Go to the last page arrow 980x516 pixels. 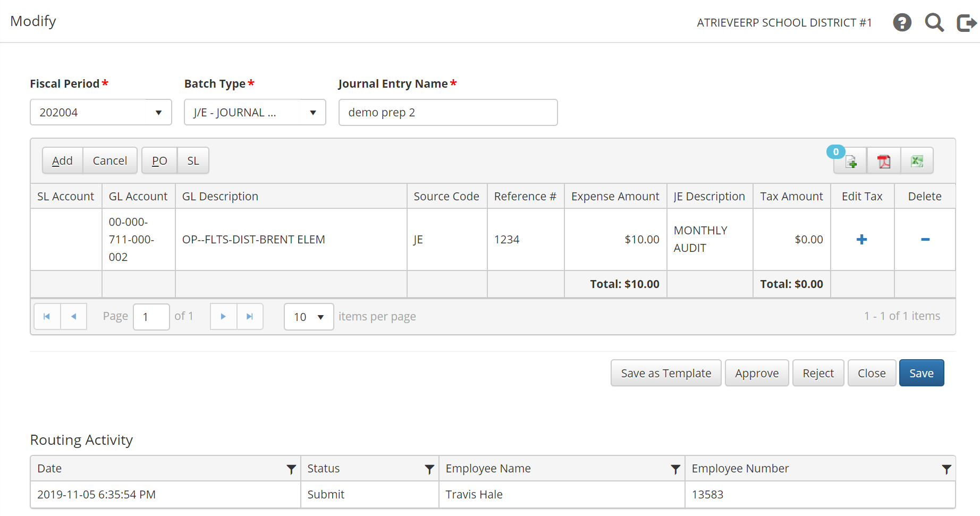250,317
